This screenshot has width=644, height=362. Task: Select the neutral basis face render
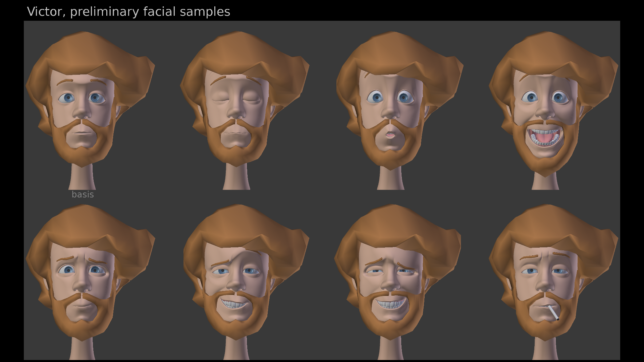(90, 111)
